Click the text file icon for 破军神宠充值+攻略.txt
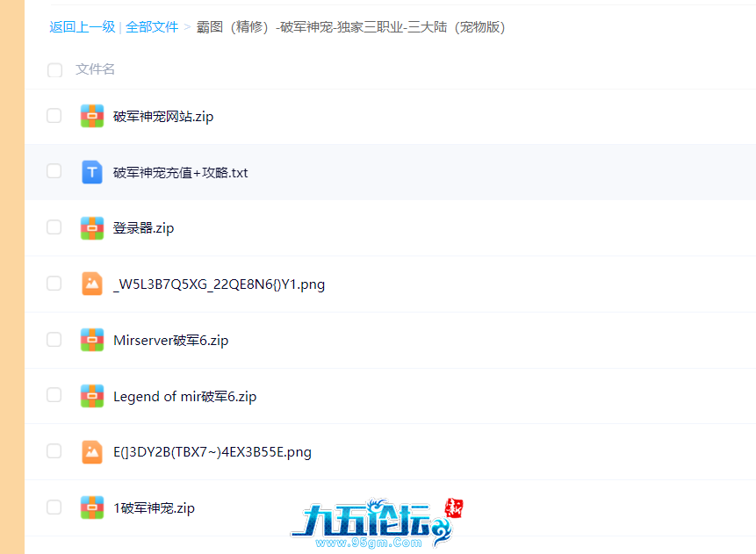 coord(92,172)
